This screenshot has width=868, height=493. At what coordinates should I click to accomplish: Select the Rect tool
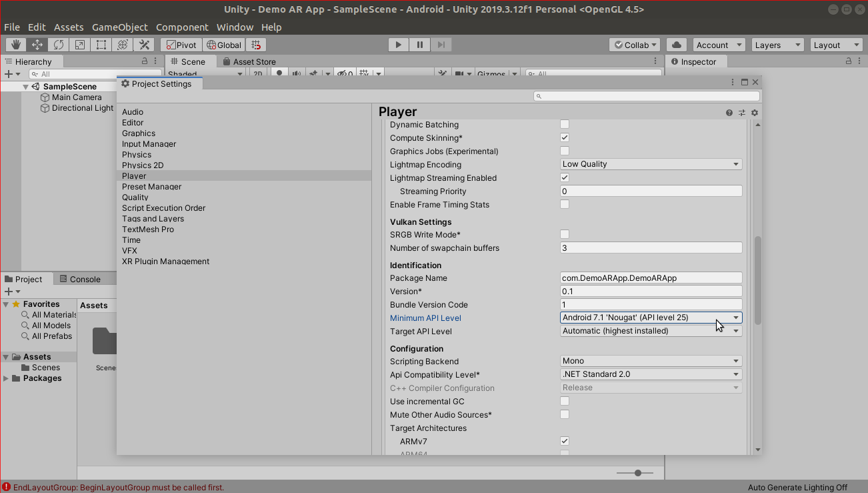click(x=101, y=45)
